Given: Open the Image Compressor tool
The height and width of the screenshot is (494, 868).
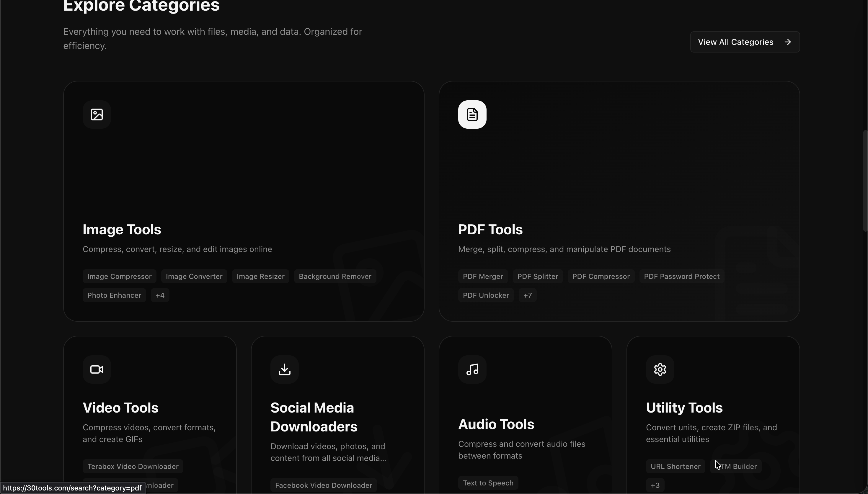Looking at the screenshot, I should click(120, 276).
